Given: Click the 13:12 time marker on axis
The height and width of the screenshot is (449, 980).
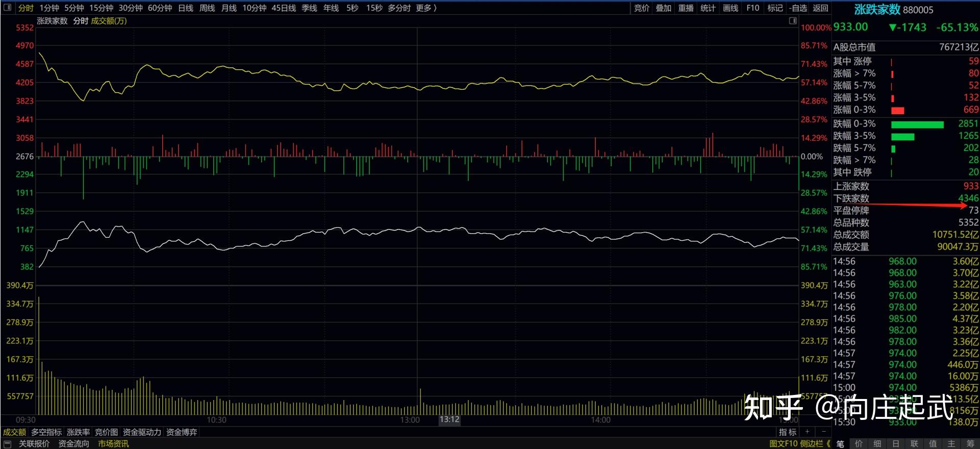Looking at the screenshot, I should 449,419.
